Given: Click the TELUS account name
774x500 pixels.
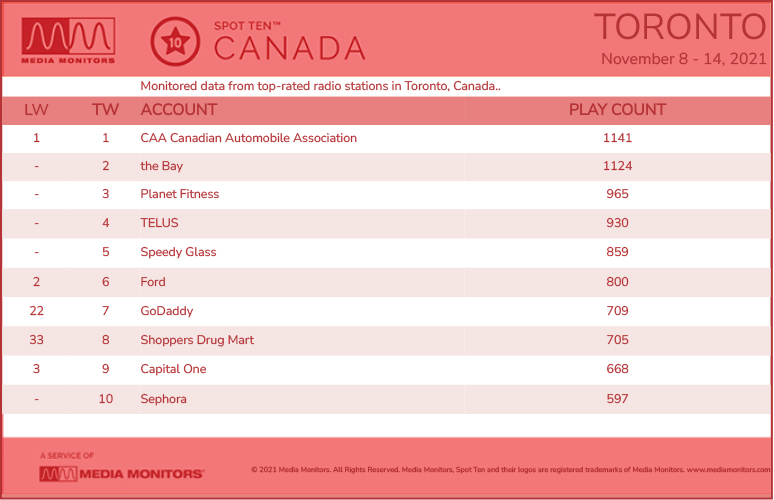Looking at the screenshot, I should pyautogui.click(x=159, y=223).
